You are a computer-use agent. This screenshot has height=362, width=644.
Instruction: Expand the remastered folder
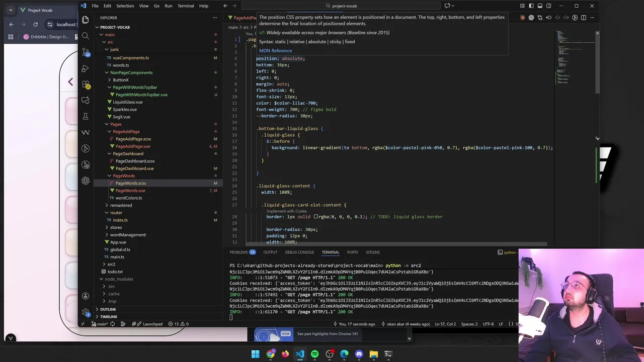click(118, 205)
